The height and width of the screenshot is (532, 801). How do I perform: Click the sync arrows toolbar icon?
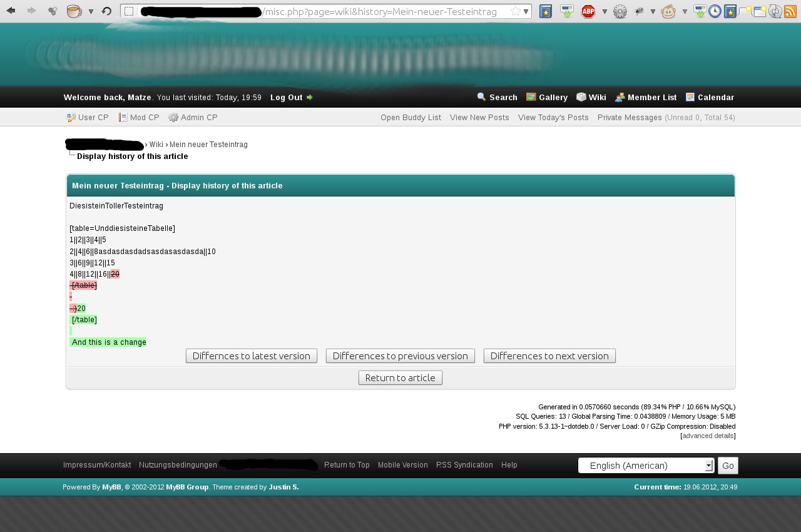tap(775, 11)
